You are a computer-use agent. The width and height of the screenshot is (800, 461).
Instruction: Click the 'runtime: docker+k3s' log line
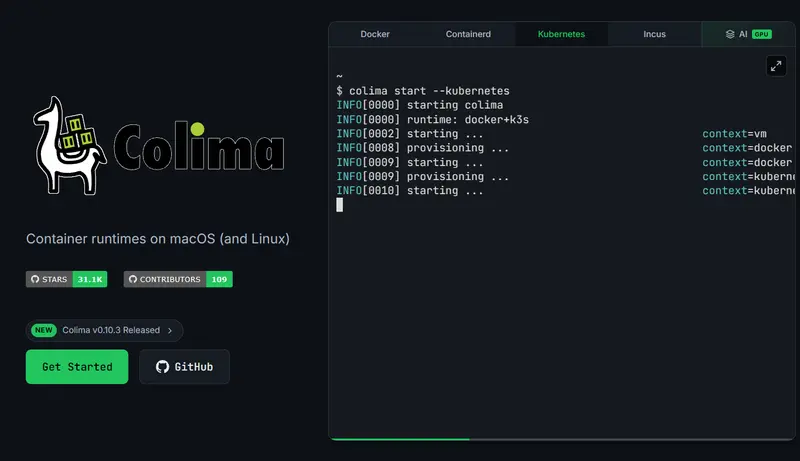point(433,119)
